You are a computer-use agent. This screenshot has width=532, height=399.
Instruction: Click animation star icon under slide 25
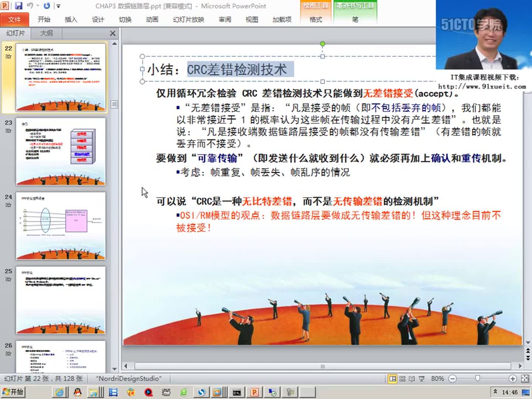[x=8, y=279]
